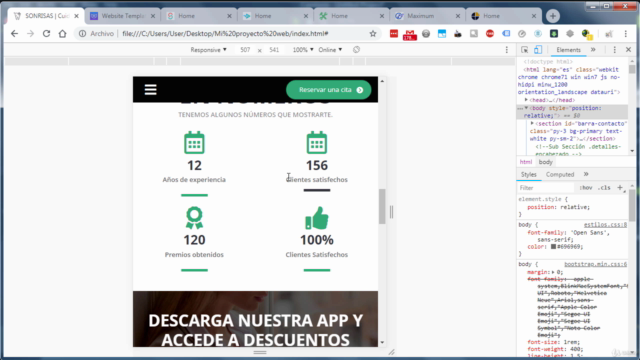Viewport: 640px width, 360px height.
Task: Go back to the previous page
Action: [14, 33]
